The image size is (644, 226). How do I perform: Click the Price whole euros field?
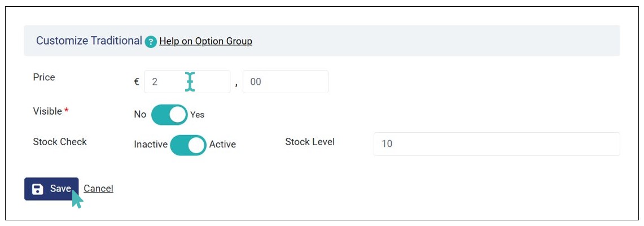click(187, 82)
